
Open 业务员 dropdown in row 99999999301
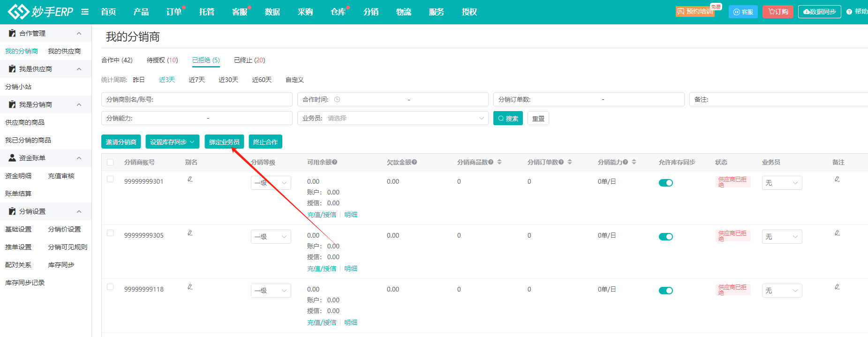(x=782, y=183)
